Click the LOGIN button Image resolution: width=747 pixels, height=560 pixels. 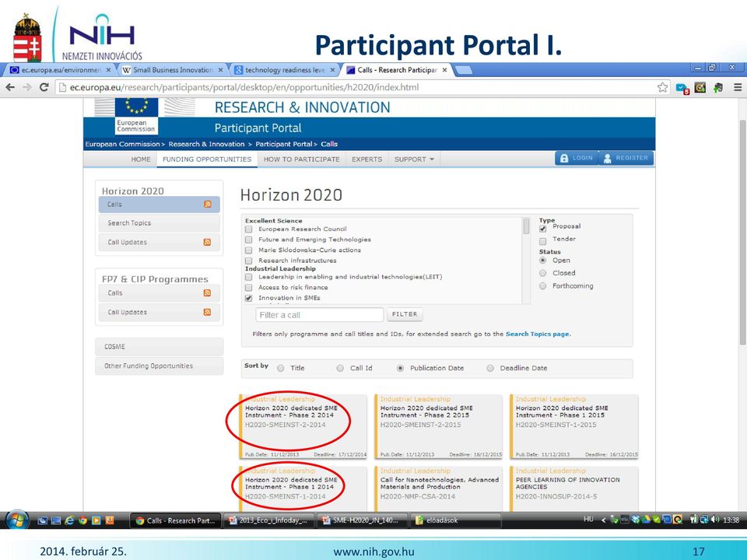pyautogui.click(x=577, y=158)
